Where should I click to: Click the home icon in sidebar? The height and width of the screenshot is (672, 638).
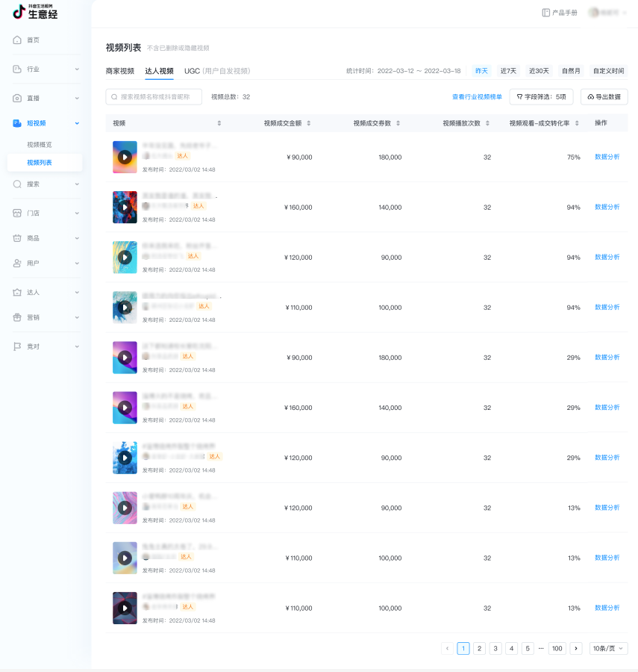[x=17, y=40]
